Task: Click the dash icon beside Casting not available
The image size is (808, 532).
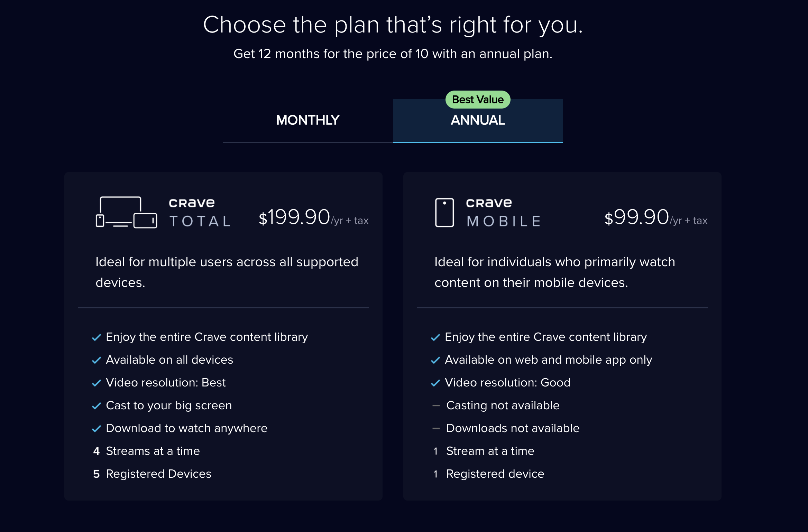Action: point(436,405)
